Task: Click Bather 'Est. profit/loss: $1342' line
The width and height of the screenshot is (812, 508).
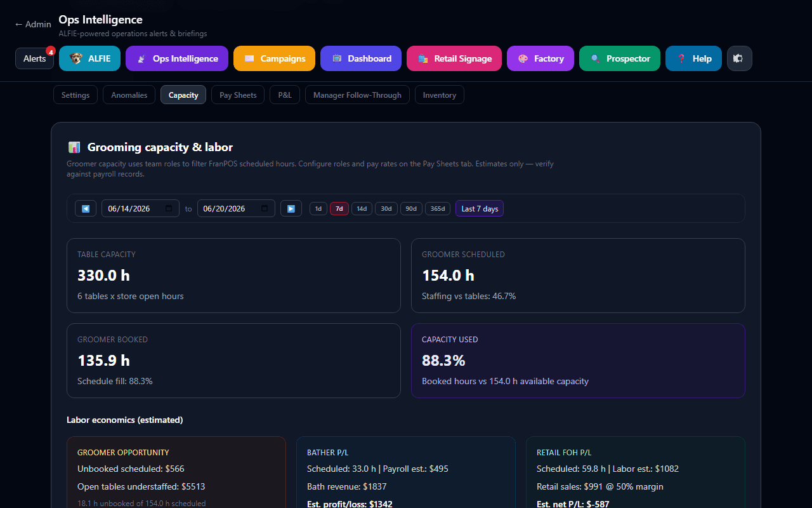Action: (350, 504)
